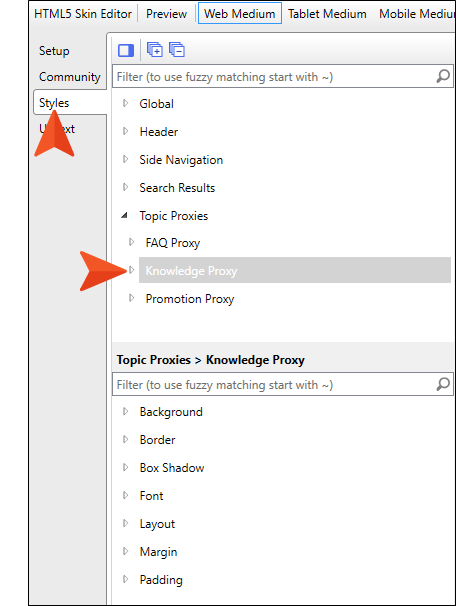The height and width of the screenshot is (606, 456).
Task: Switch to the Tablet Medium tab
Action: click(x=327, y=14)
